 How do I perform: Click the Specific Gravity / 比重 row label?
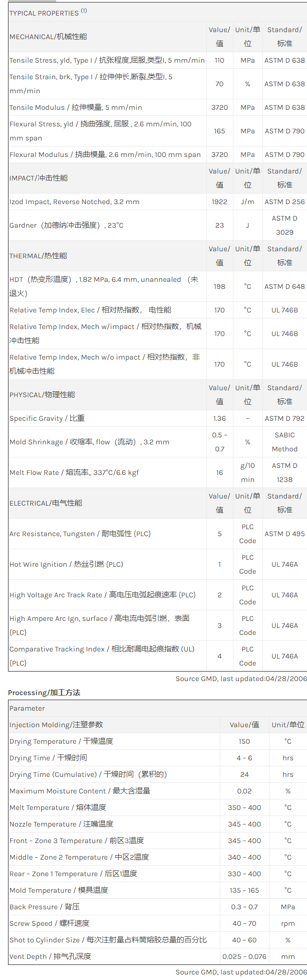(47, 418)
